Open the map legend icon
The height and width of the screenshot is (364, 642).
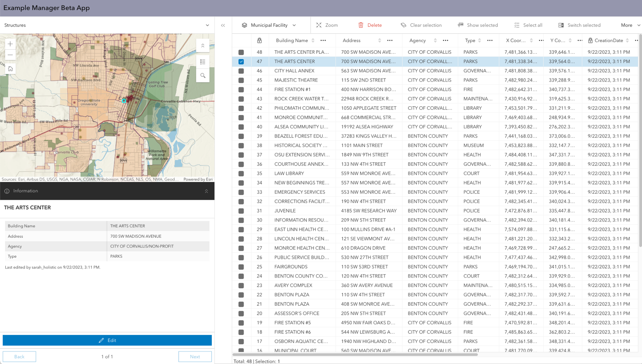point(203,62)
